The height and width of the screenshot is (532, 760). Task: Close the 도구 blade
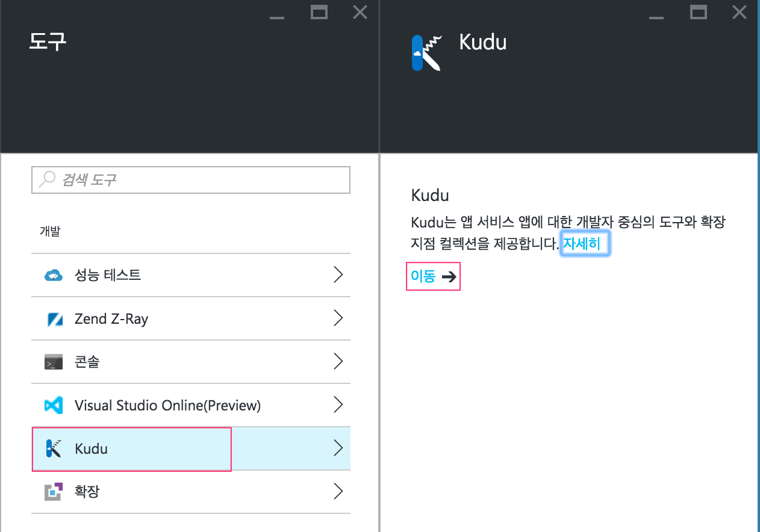point(360,12)
